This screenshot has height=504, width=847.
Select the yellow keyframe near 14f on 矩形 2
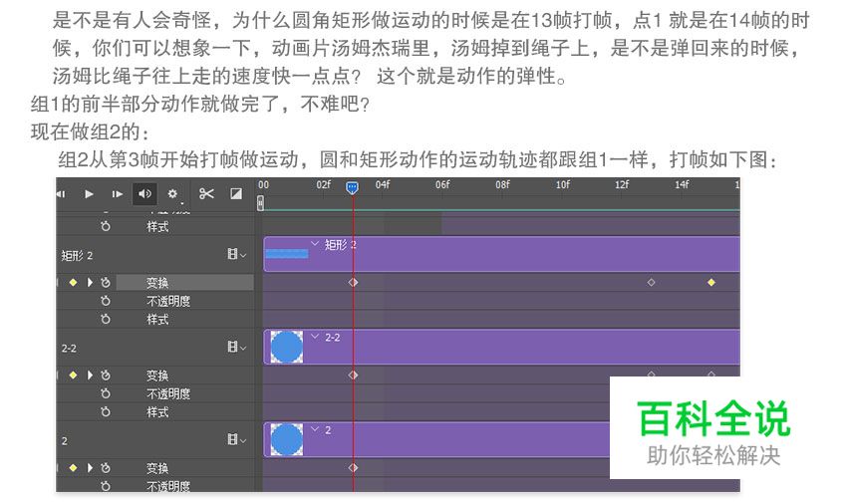[711, 283]
